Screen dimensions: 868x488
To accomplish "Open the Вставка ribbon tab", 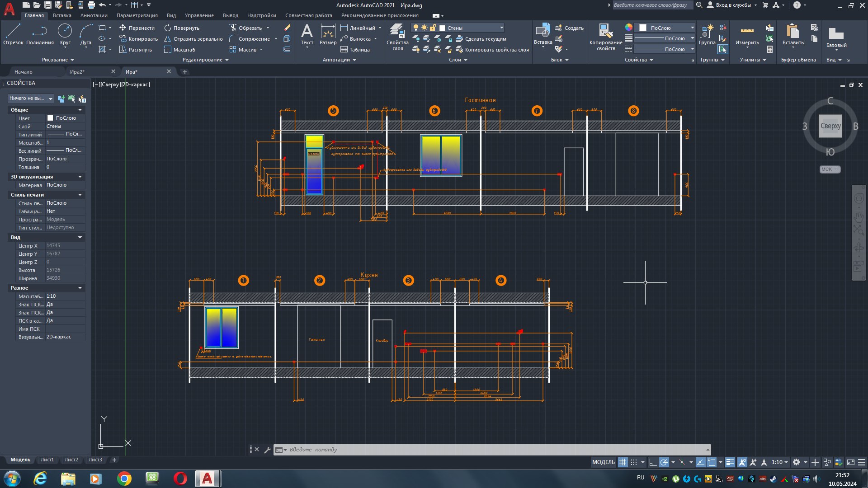I will coord(62,15).
